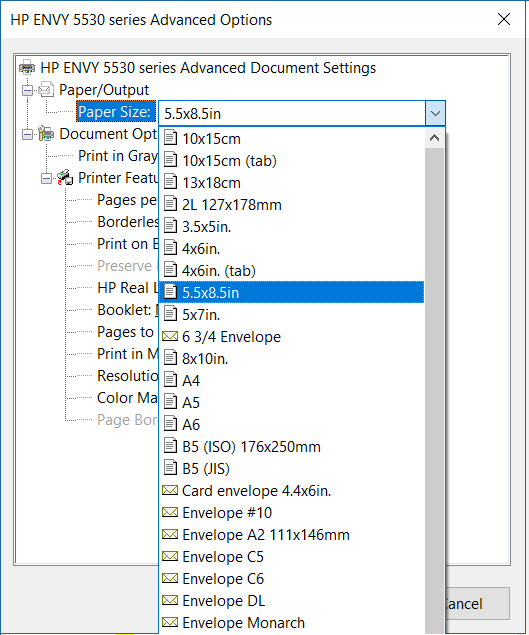Screen dimensions: 529x635
Task: Collapse the Printer Features tree node
Action: click(x=47, y=178)
